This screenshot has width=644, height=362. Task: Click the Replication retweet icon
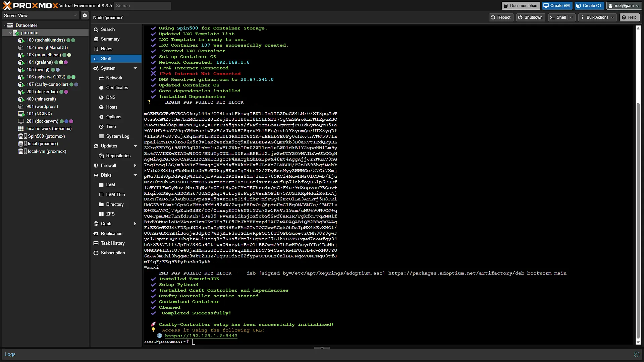click(96, 234)
